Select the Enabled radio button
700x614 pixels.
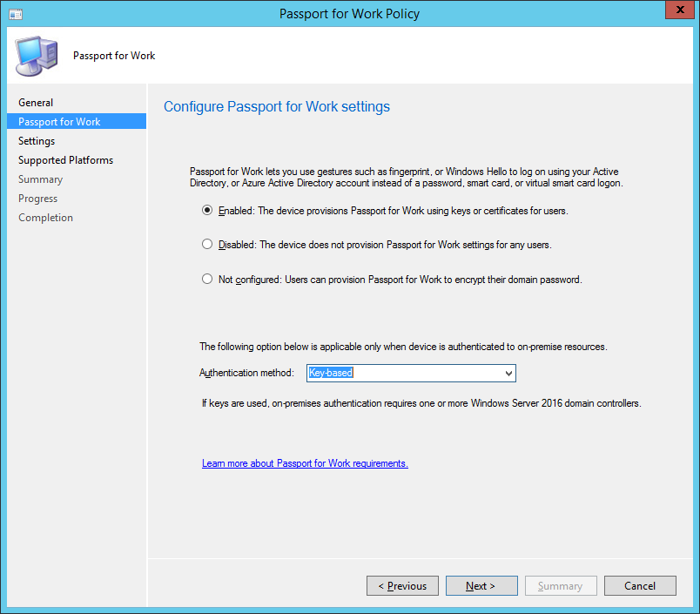207,210
